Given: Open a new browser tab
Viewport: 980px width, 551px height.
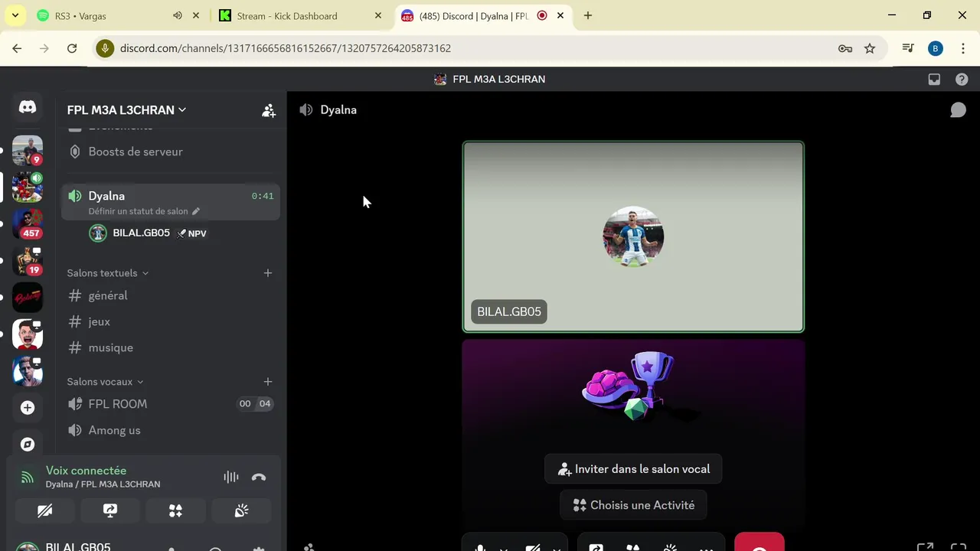Looking at the screenshot, I should pyautogui.click(x=588, y=15).
